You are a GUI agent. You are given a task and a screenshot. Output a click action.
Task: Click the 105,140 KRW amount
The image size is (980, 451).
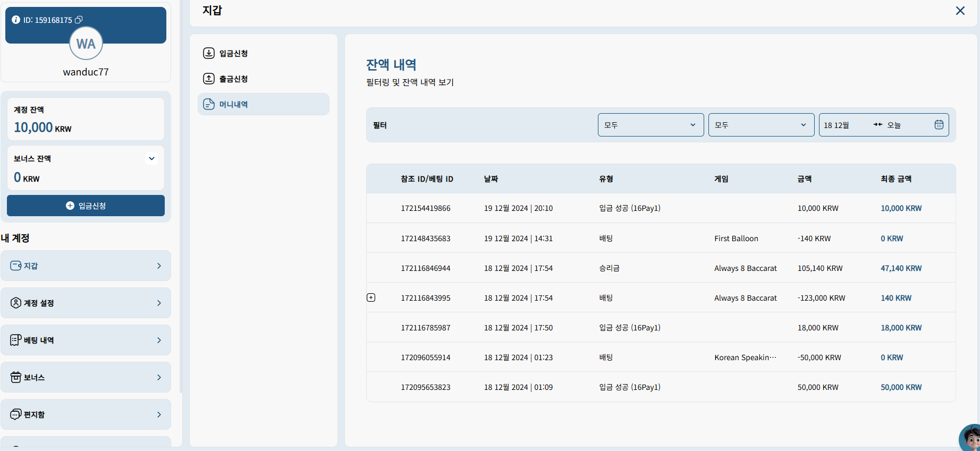pos(820,268)
